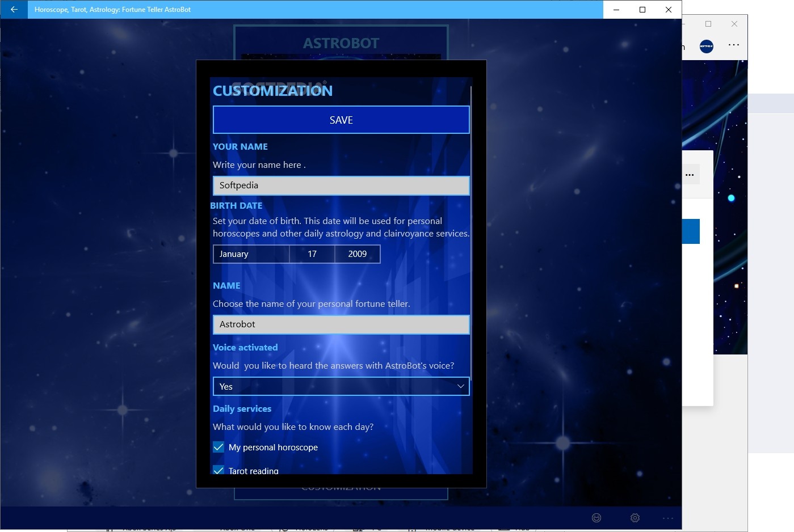Screen dimensions: 794x532
Task: Click 'Choose the name of your personal fortune teller.'
Action: [312, 303]
